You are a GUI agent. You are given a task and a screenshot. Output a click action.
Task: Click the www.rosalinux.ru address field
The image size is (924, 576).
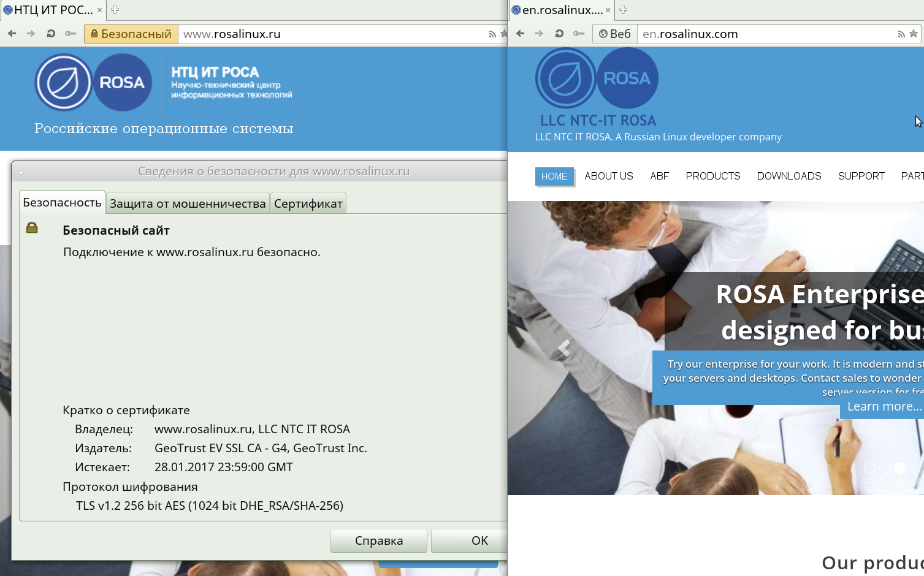pos(331,34)
